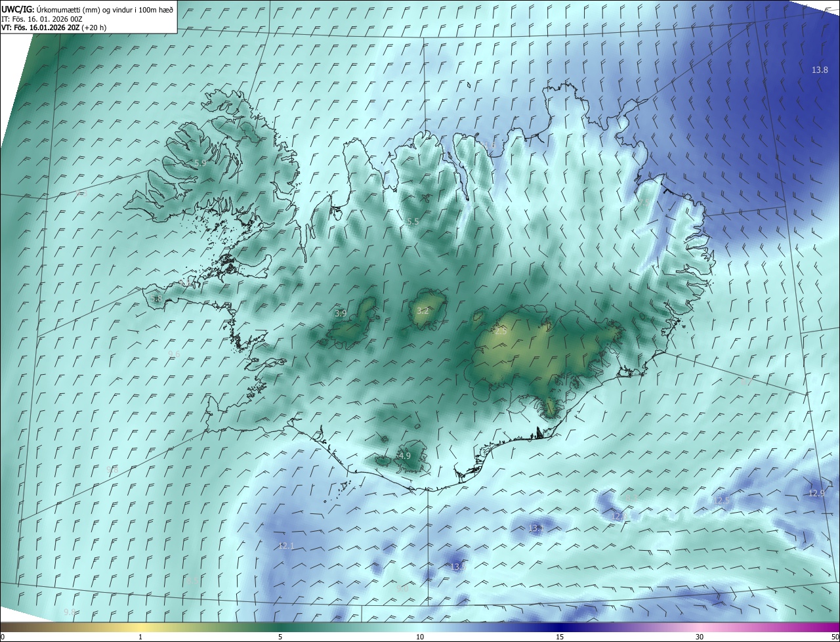Click the 8.3 value in the sea
The width and height of the screenshot is (840, 642).
click(631, 498)
